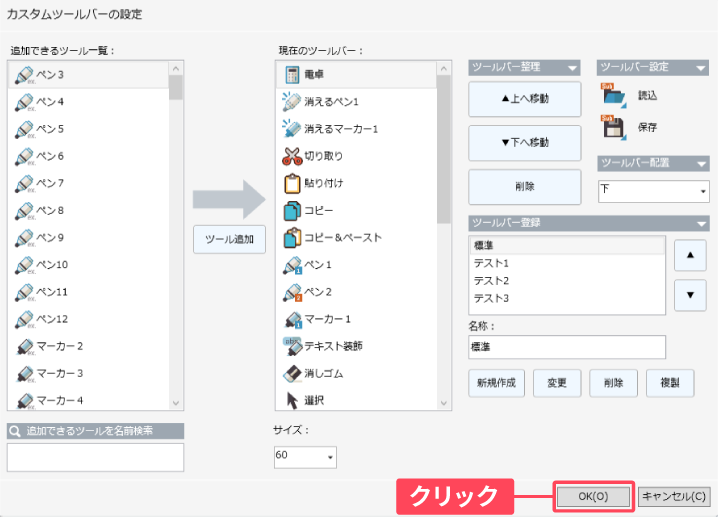Click the tool name search input field

pyautogui.click(x=95, y=457)
